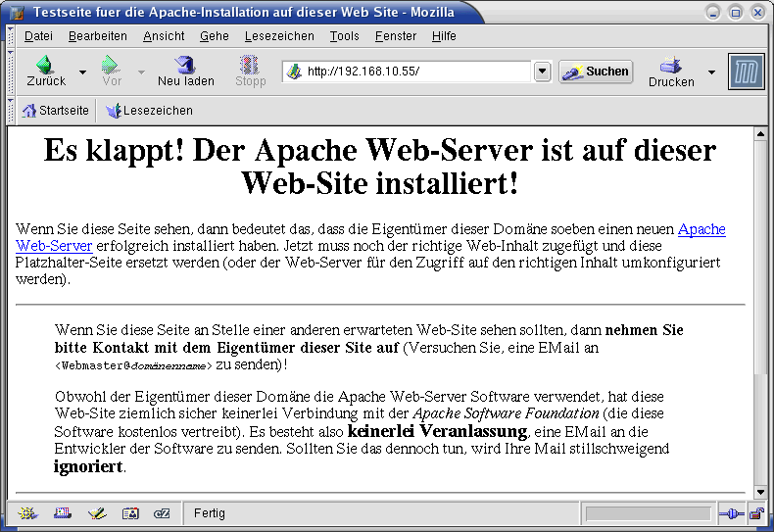Open the Zurück history dropdown arrow

[x=82, y=73]
